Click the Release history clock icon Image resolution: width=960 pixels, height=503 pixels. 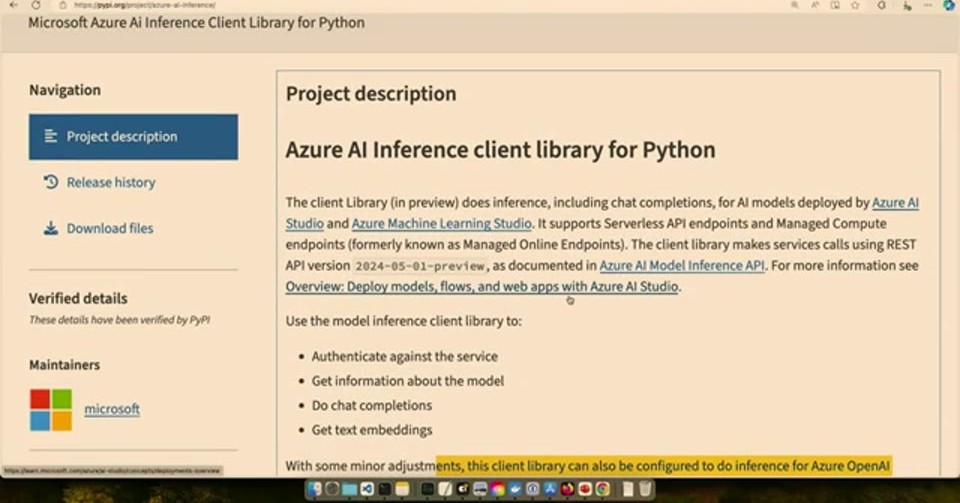51,182
